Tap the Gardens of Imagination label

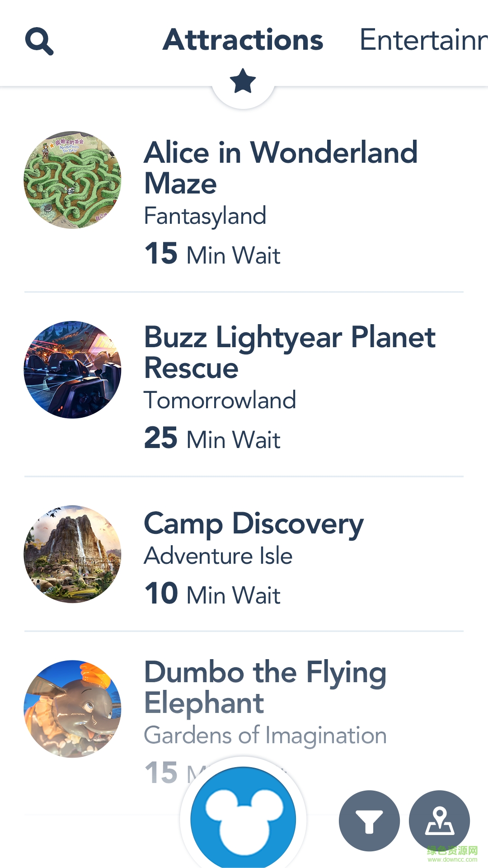tap(265, 735)
